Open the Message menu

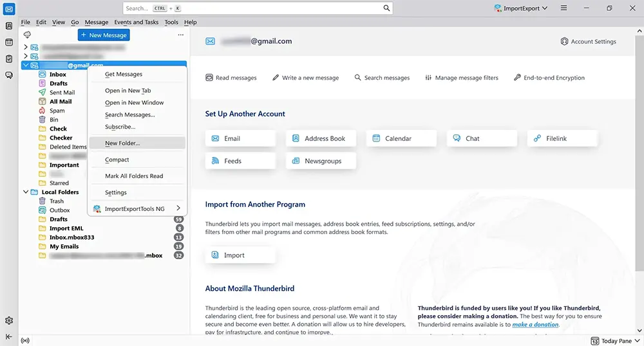coord(97,22)
